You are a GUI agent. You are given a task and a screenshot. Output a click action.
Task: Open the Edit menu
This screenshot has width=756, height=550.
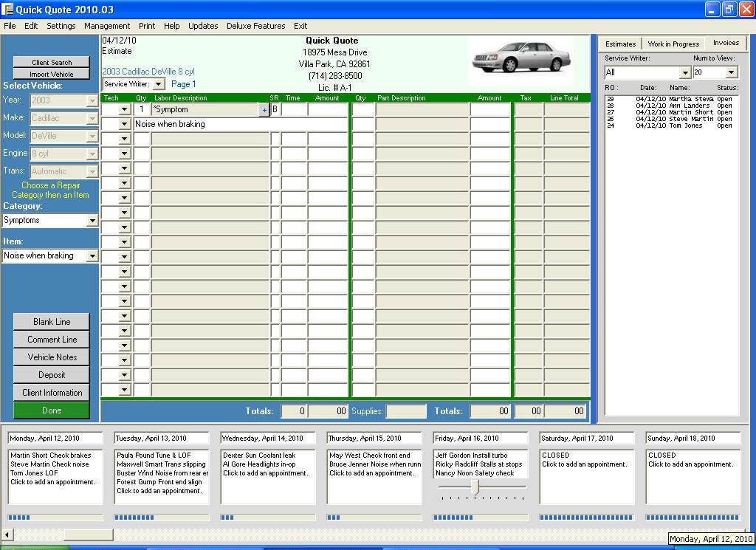click(x=31, y=26)
